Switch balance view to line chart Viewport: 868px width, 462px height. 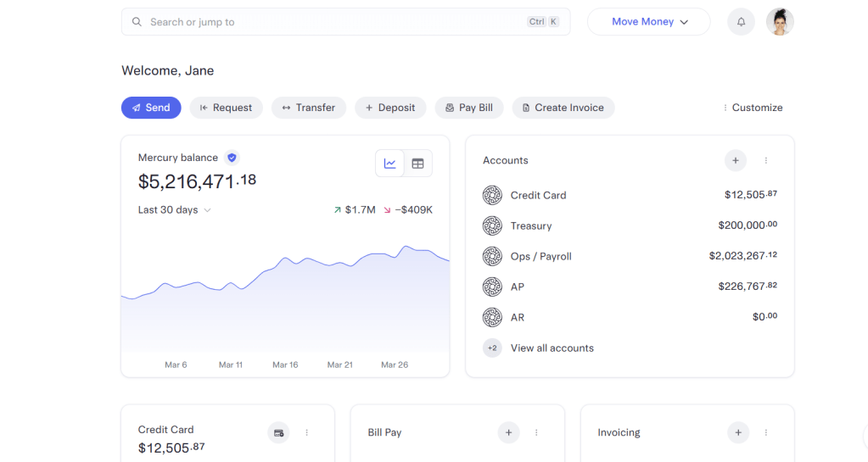390,164
